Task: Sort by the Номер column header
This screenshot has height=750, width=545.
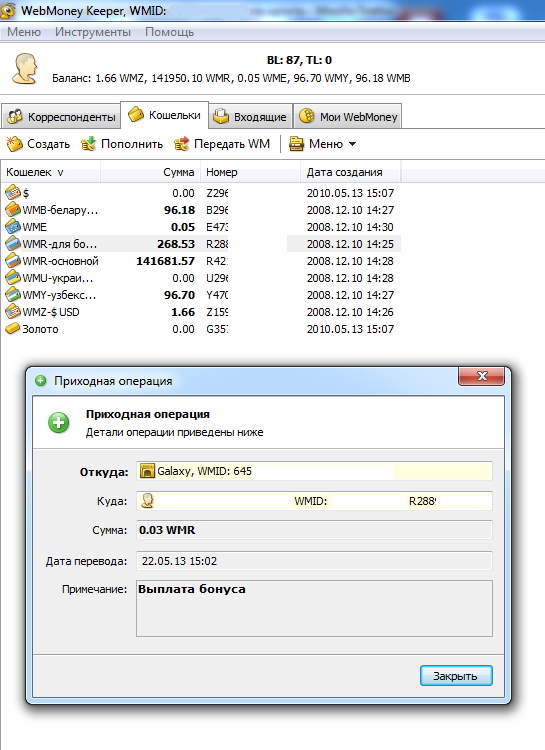Action: (x=251, y=172)
